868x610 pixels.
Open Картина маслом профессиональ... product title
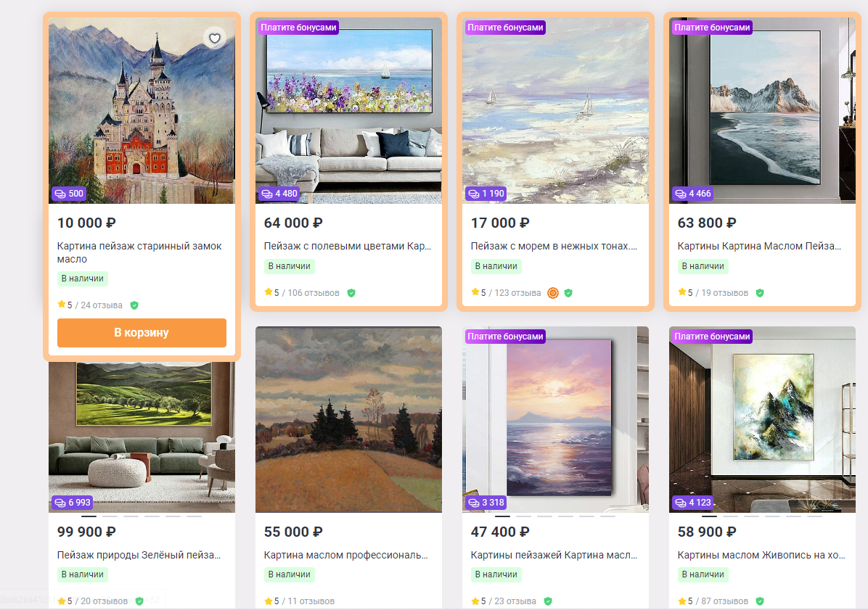(345, 555)
